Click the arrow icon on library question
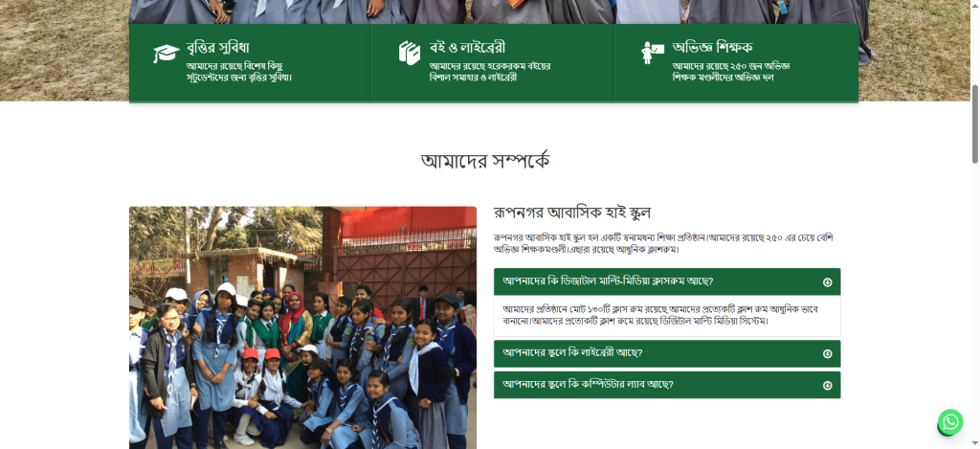The image size is (980, 449). [x=828, y=354]
